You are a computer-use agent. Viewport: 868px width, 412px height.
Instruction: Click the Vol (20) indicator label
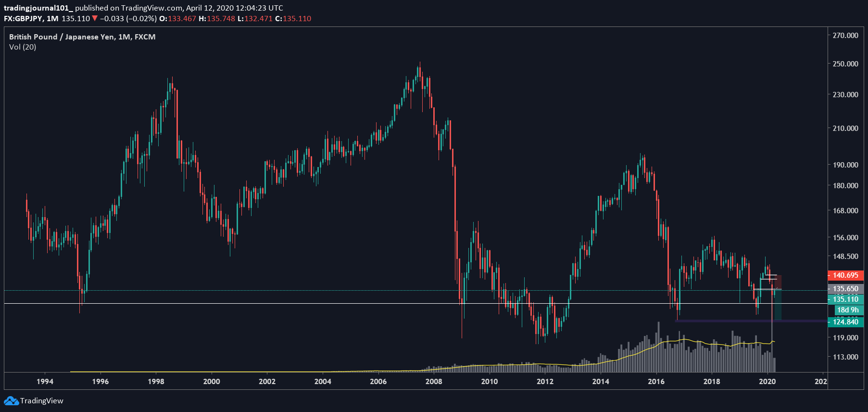point(23,47)
